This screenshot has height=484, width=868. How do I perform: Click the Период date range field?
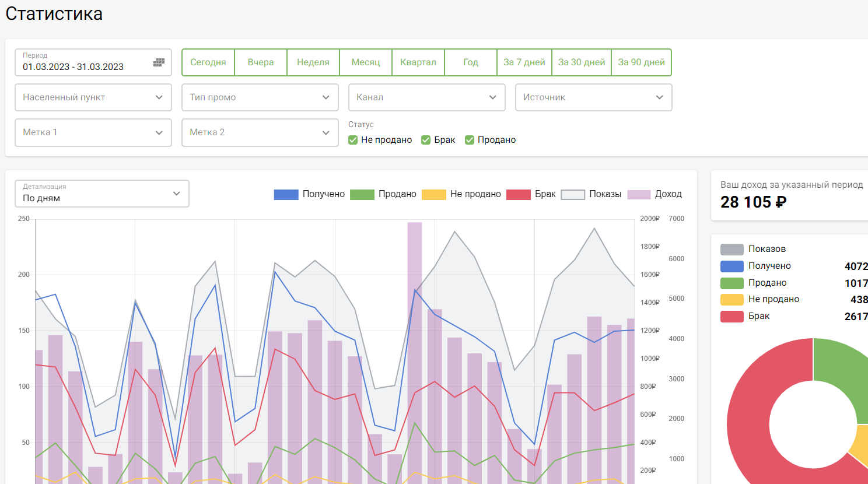tap(93, 62)
